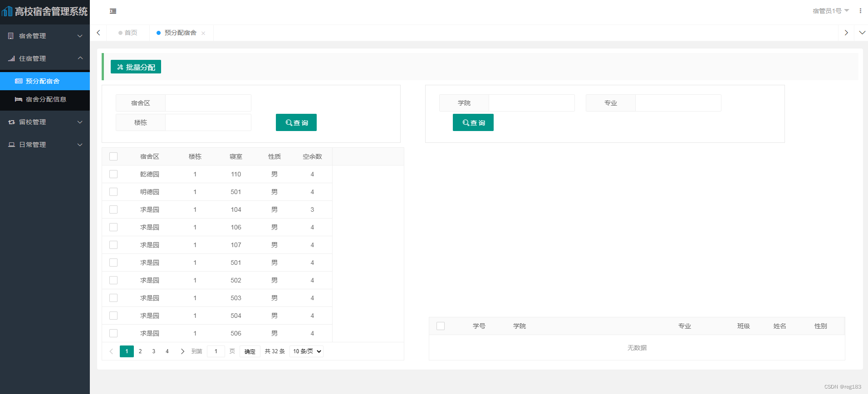Image resolution: width=868 pixels, height=394 pixels.
Task: Open the 宿舍区 selection field
Action: pos(208,103)
